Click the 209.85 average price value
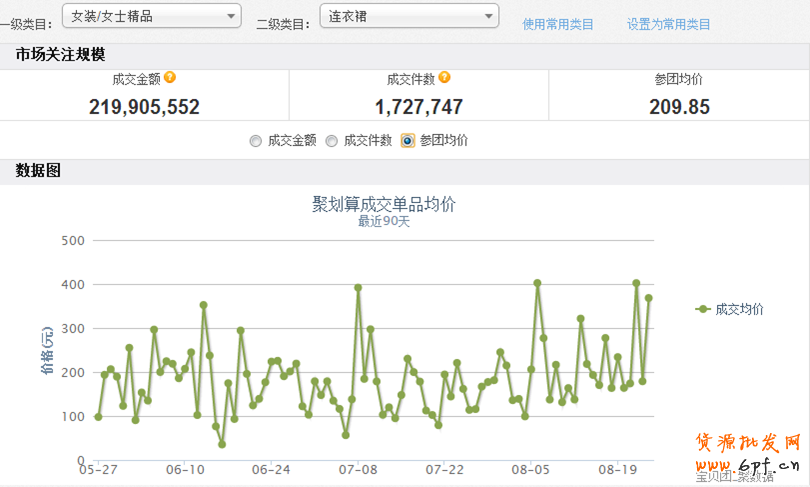 tap(679, 107)
